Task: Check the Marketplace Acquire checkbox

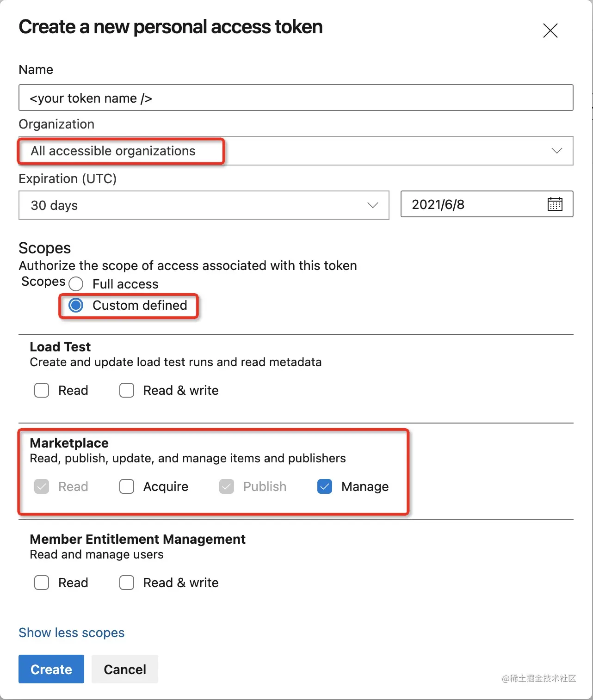Action: [x=127, y=486]
